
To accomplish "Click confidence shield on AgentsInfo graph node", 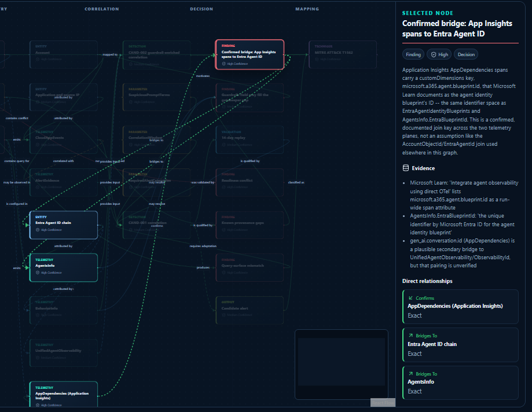I will (38, 273).
